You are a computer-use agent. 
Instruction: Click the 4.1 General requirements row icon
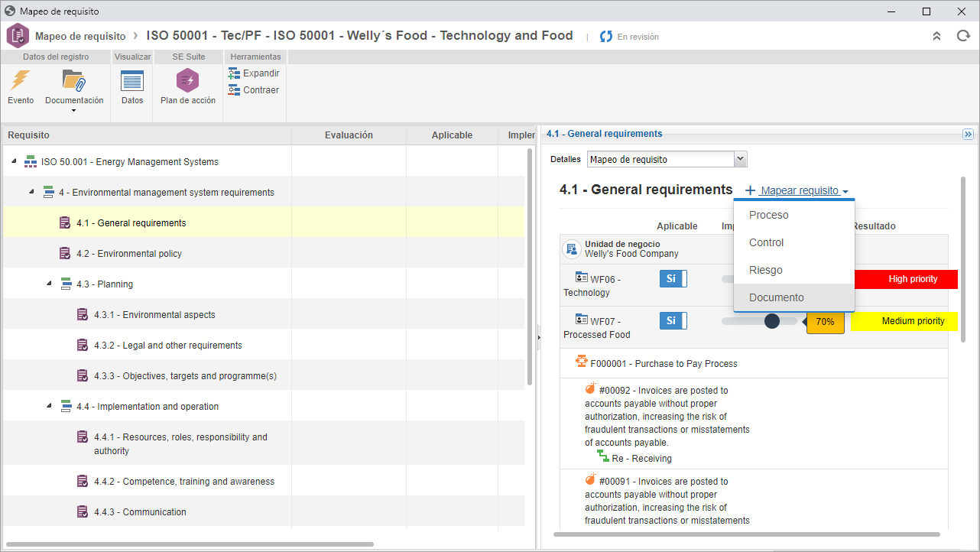tap(66, 223)
